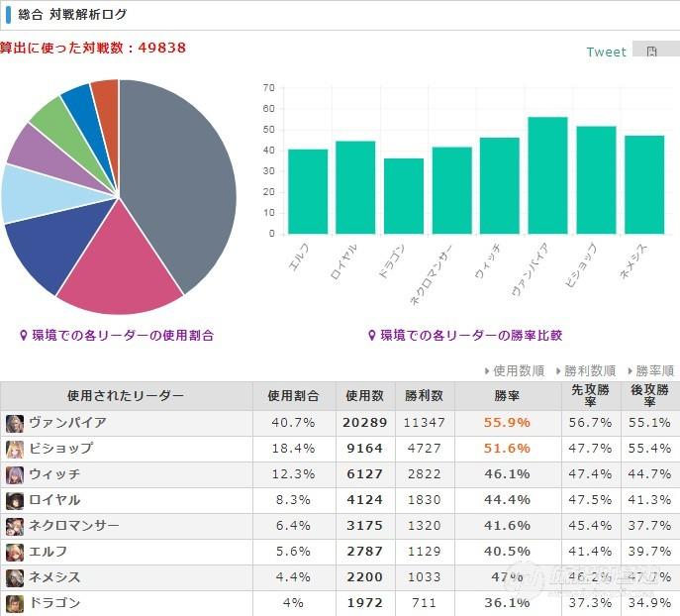
Task: Click the ネクロマンサー leader portrait icon
Action: (x=15, y=527)
